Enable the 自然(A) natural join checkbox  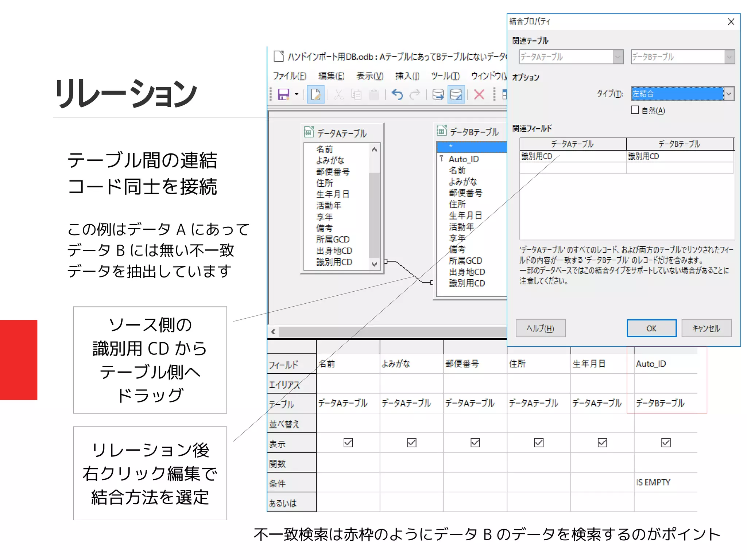[635, 110]
